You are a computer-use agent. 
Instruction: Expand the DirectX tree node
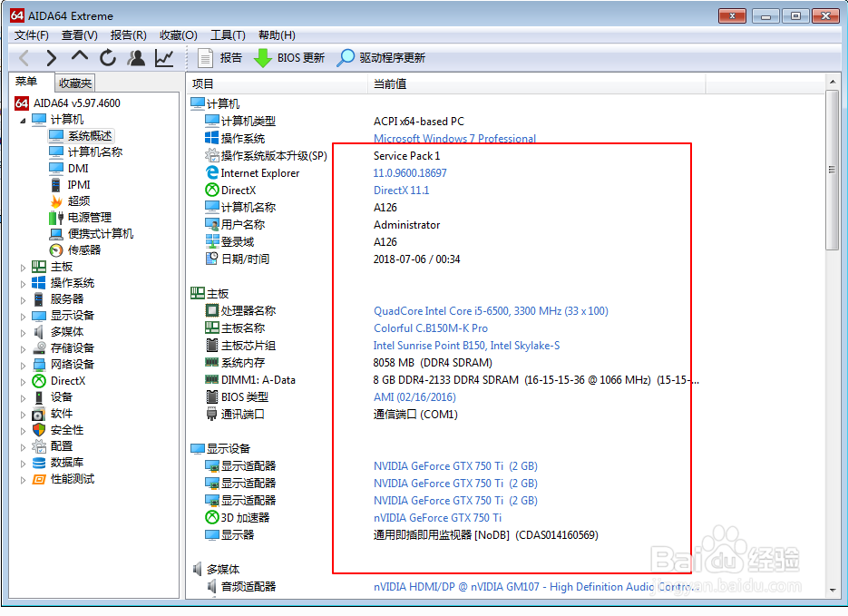23,381
